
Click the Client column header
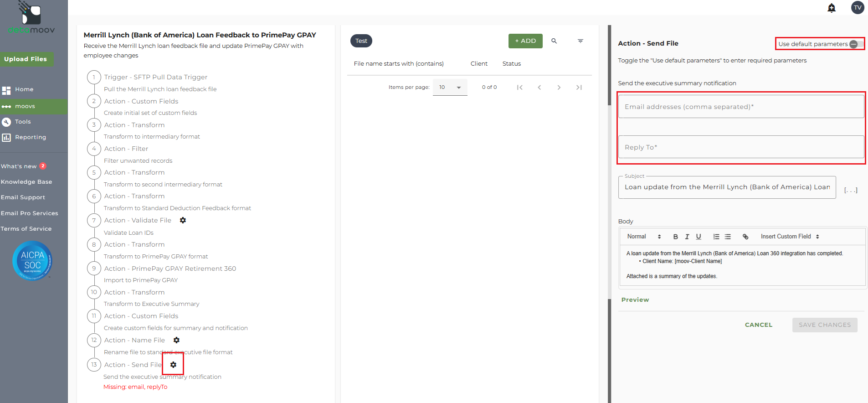(479, 64)
